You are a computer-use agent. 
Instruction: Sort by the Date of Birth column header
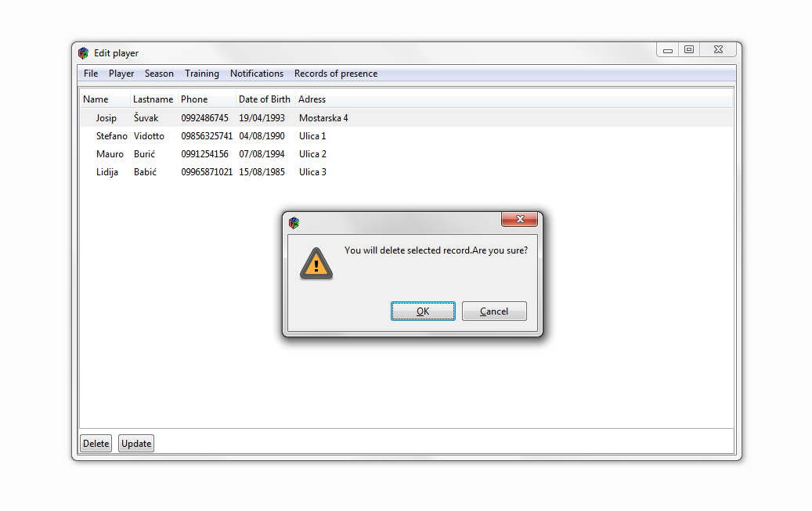[x=264, y=99]
